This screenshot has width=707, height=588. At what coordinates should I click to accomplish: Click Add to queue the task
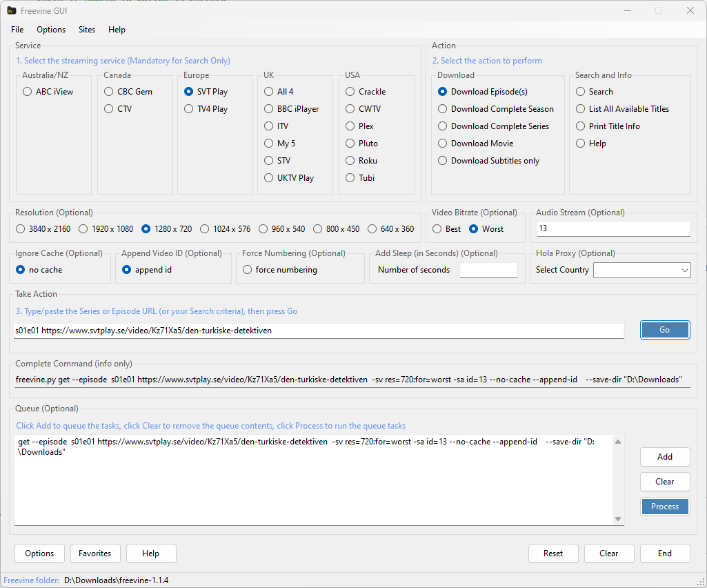coord(664,457)
